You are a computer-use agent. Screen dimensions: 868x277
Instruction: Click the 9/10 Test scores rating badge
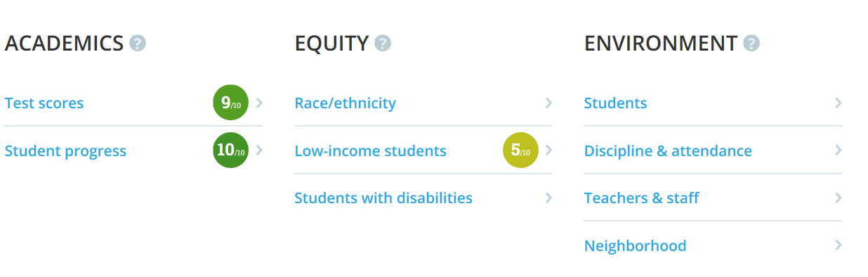(231, 103)
